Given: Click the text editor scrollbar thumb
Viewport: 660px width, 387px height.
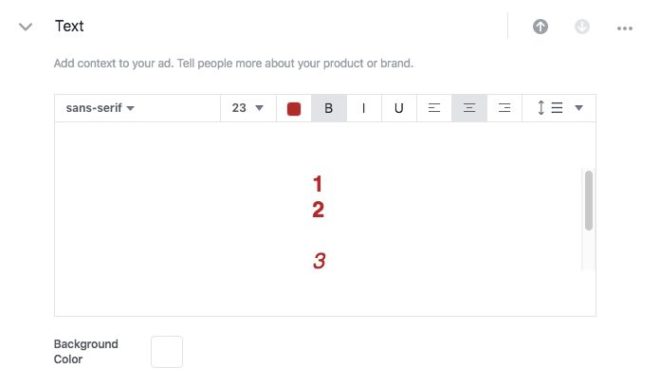Looking at the screenshot, I should click(x=588, y=200).
